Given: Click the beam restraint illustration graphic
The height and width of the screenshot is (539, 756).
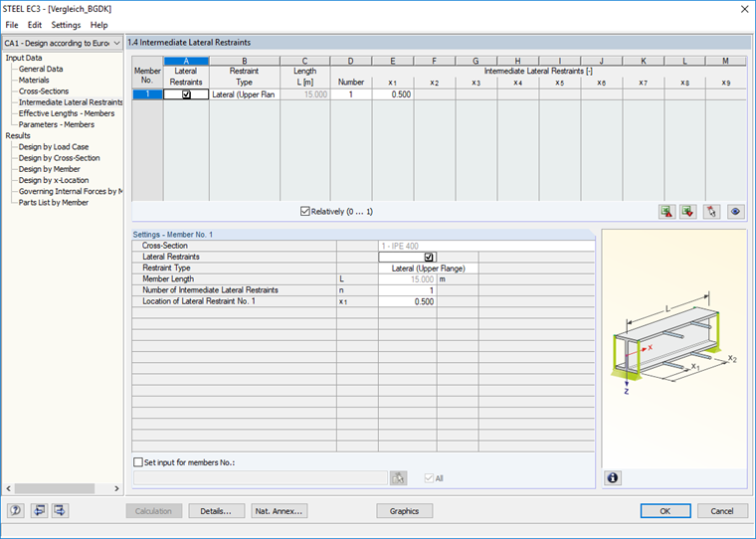Looking at the screenshot, I should pos(673,341).
